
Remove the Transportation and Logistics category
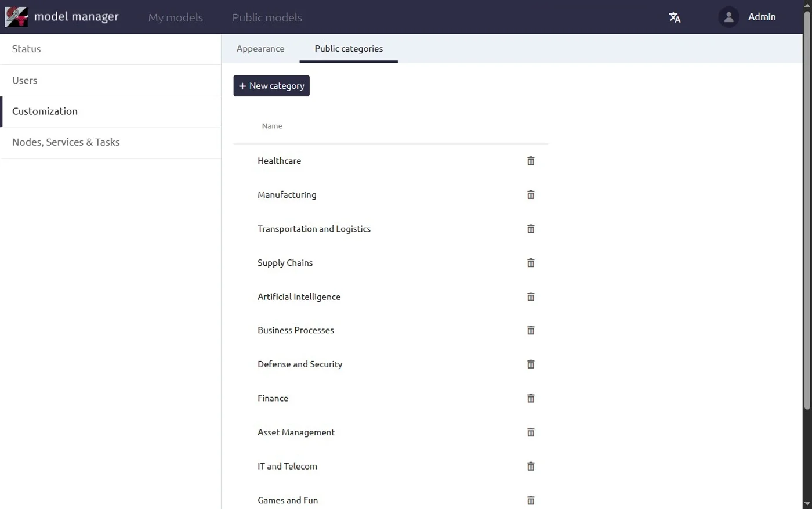(530, 229)
